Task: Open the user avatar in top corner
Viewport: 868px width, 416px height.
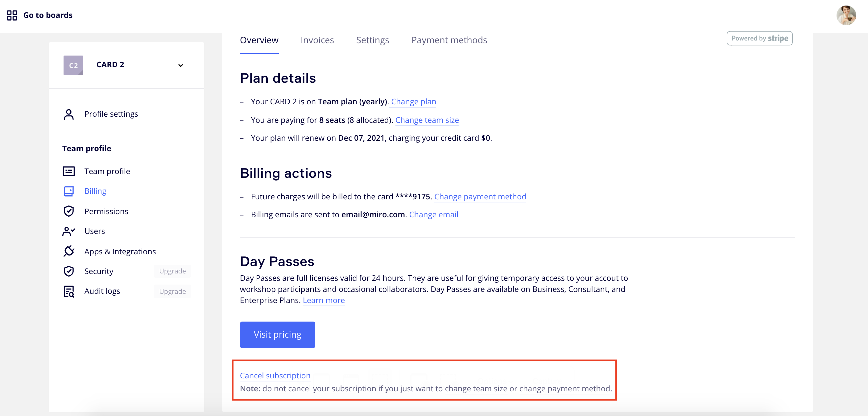Action: [846, 15]
